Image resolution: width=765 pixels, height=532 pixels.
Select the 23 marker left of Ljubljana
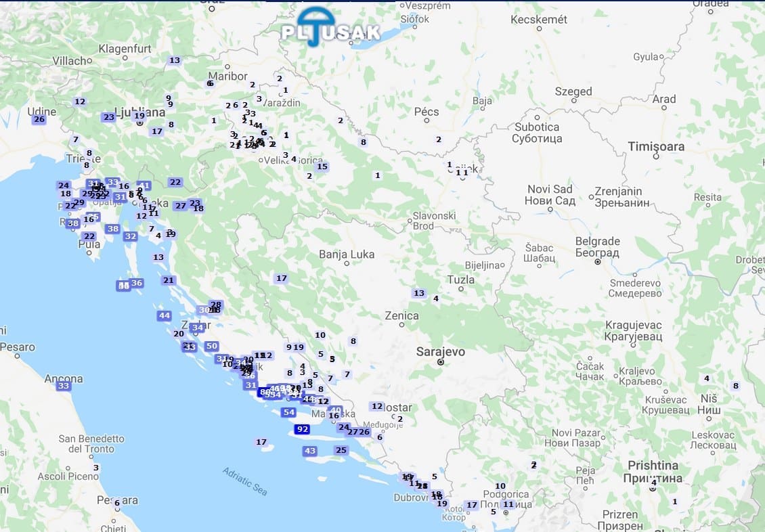[108, 117]
